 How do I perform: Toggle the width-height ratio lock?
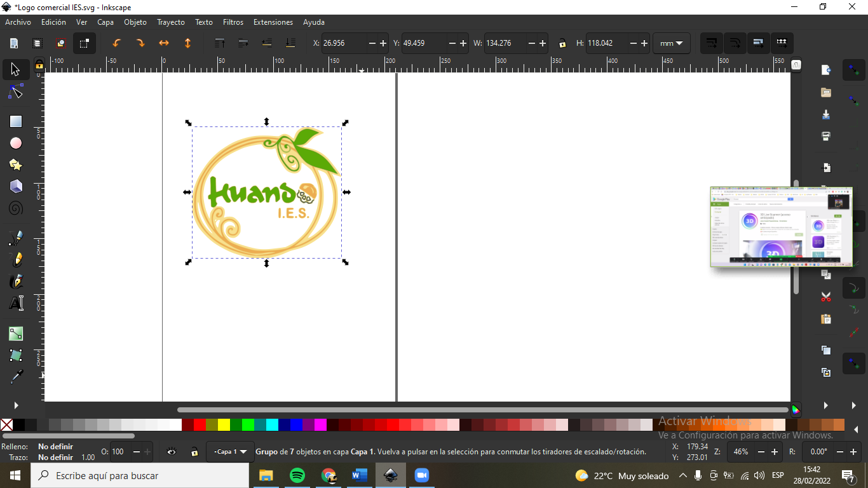pyautogui.click(x=562, y=43)
